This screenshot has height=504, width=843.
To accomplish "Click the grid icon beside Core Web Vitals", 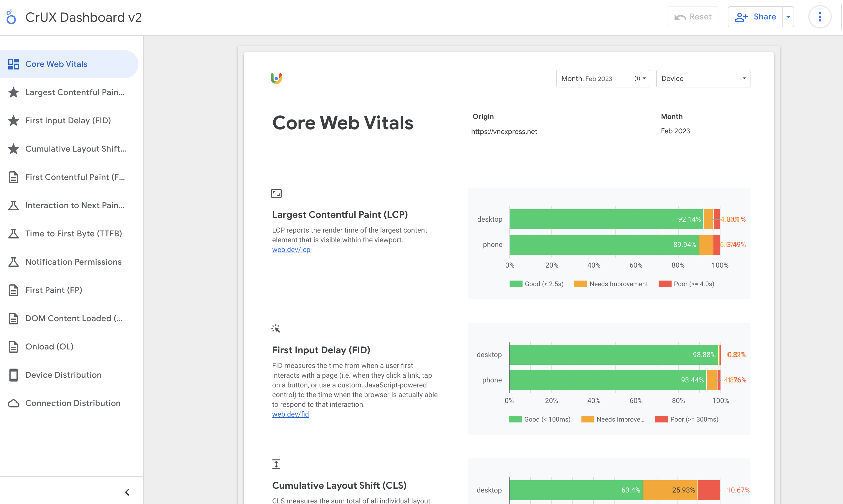I will click(14, 64).
